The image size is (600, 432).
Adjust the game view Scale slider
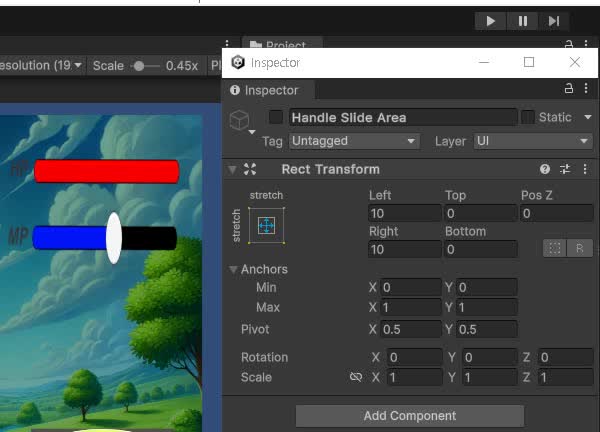pyautogui.click(x=145, y=66)
